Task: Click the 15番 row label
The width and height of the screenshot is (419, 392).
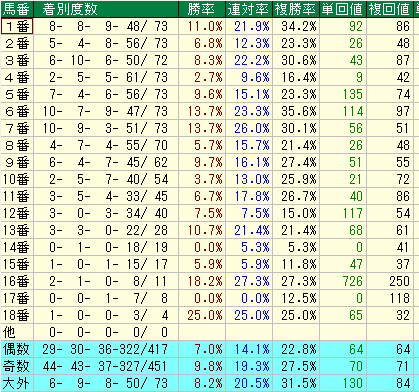Action: [16, 264]
